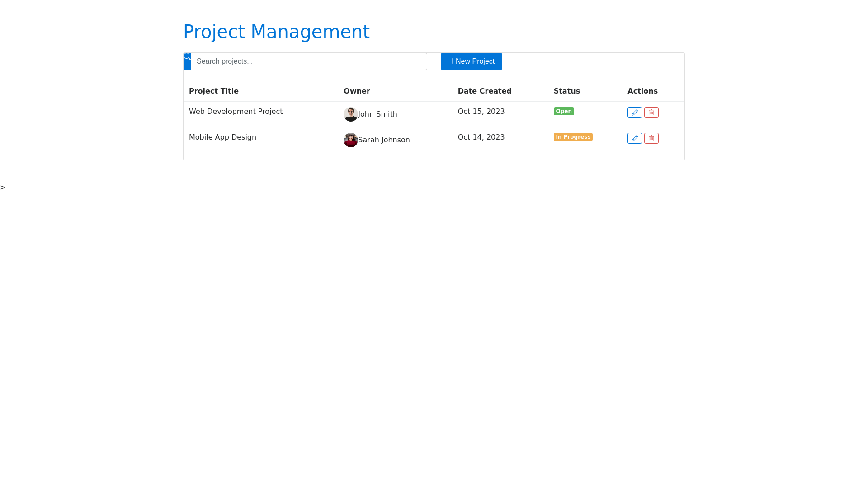This screenshot has width=868, height=488.
Task: Click the orange In Progress badge
Action: coord(573,137)
